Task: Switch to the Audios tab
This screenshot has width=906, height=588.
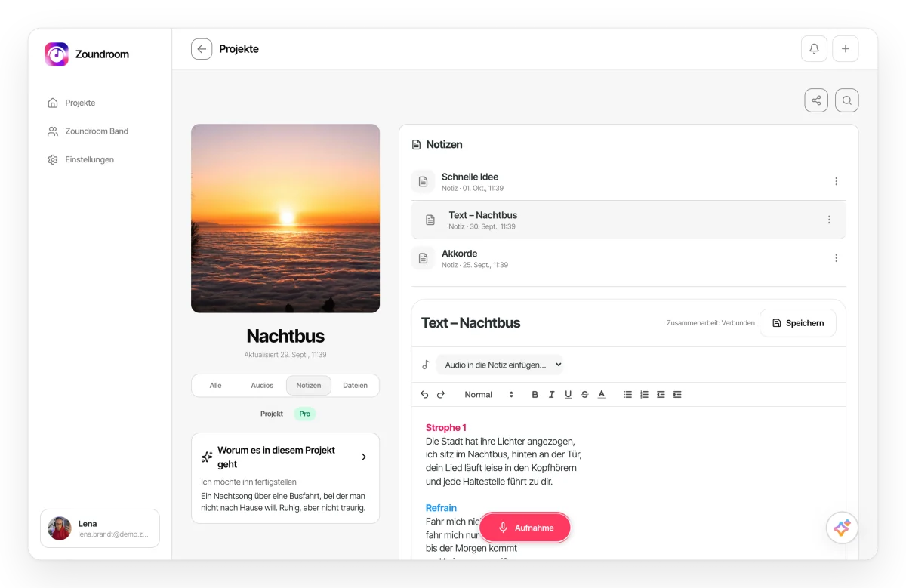Action: [262, 386]
